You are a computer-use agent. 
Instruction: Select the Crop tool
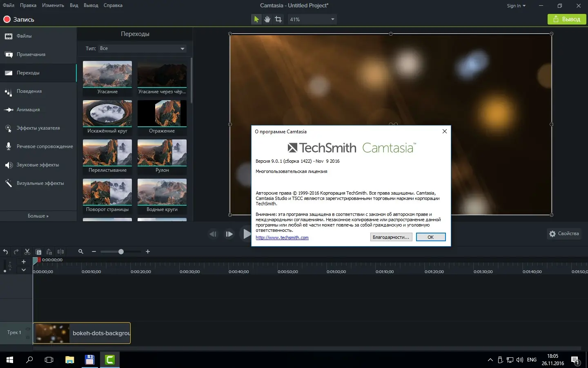point(278,19)
